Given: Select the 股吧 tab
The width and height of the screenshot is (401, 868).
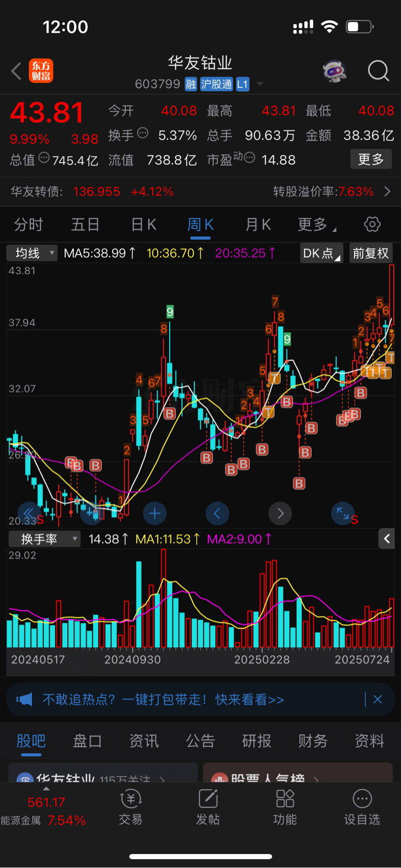Looking at the screenshot, I should (31, 741).
